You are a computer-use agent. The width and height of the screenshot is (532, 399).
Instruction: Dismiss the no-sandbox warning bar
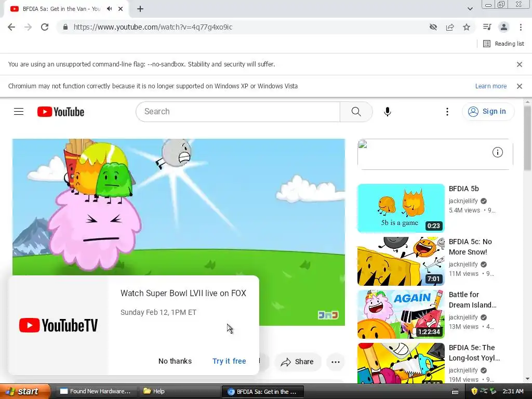(x=520, y=64)
